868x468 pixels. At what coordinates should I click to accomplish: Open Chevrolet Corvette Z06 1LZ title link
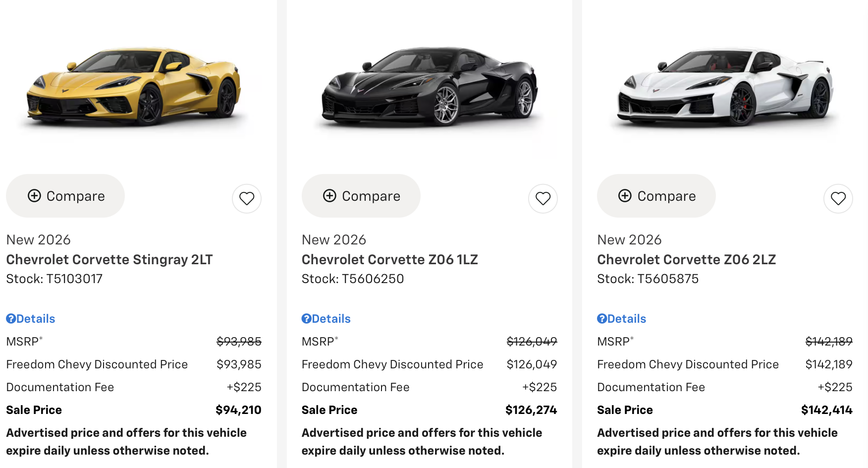tap(390, 259)
